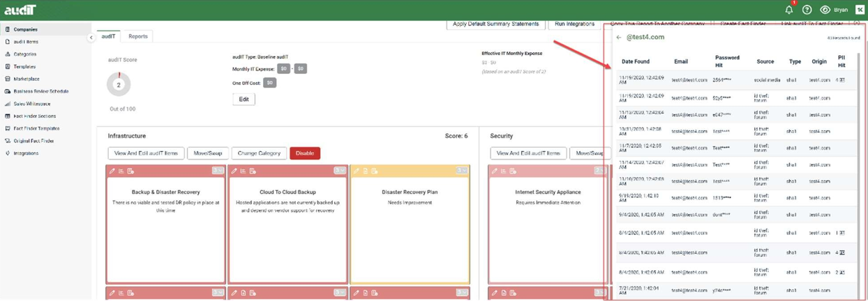Click the document icon on Backup & Disaster Recovery card

click(x=130, y=171)
